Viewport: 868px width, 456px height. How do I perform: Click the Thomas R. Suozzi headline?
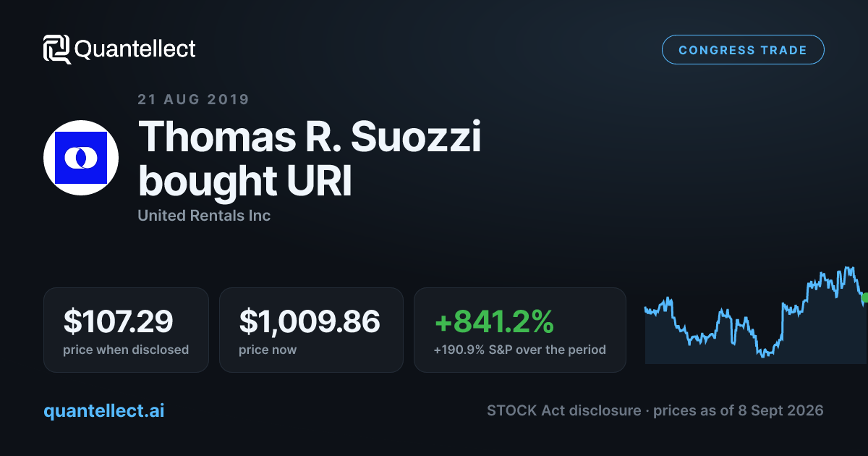tap(310, 138)
